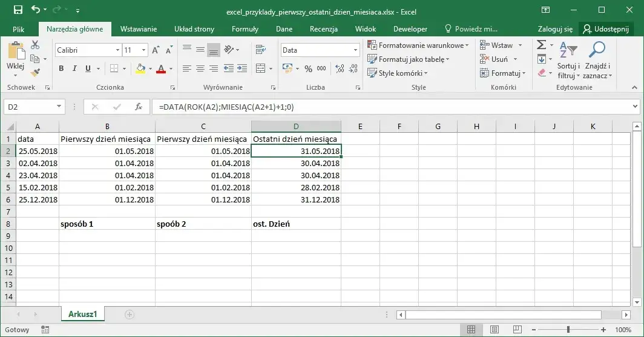The width and height of the screenshot is (644, 337).
Task: Click the Zaloguj się sign-in link
Action: pyautogui.click(x=554, y=29)
